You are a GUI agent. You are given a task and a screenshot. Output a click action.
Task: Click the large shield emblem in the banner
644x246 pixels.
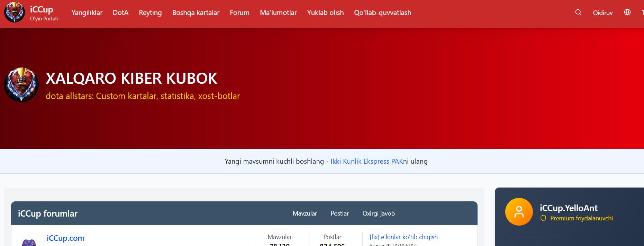coord(21,85)
